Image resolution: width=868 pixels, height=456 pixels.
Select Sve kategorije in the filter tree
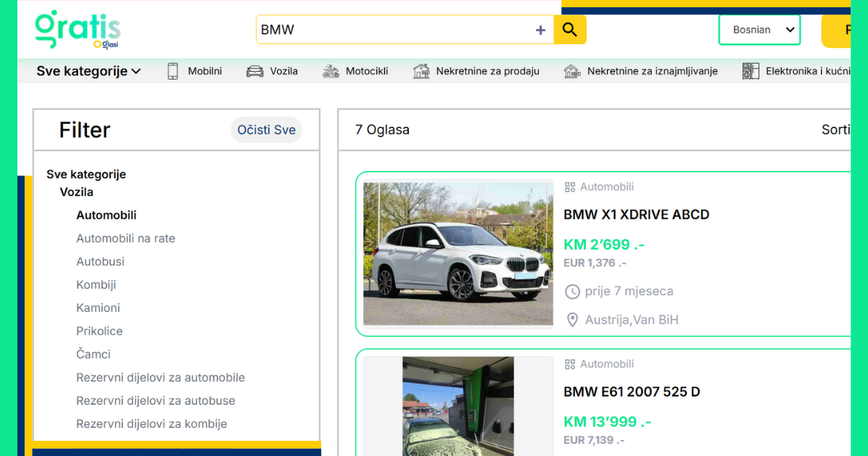(86, 174)
